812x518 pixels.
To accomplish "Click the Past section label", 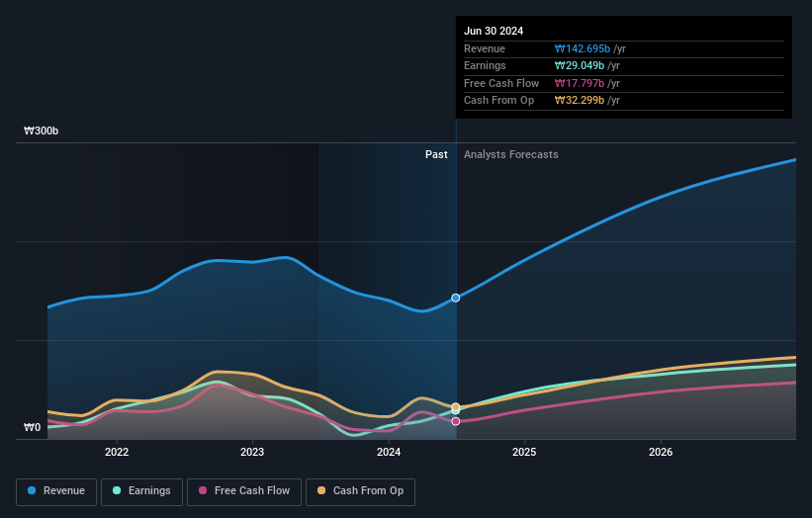I will coord(436,154).
